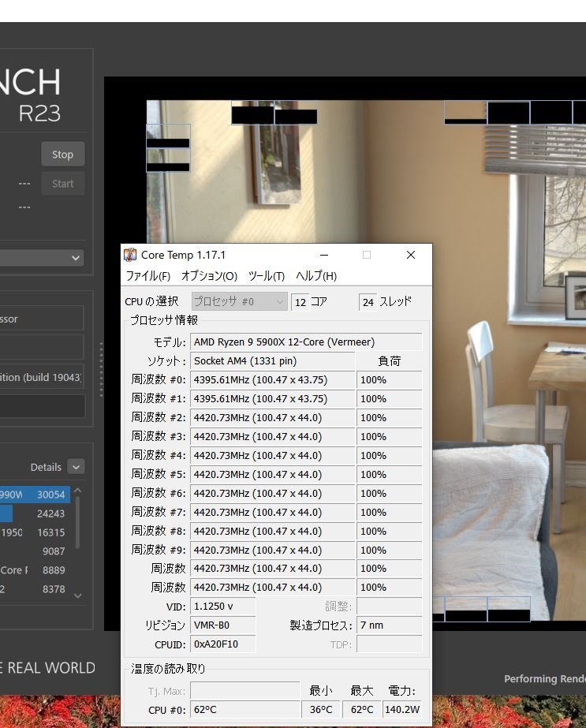Click the load 100% cell for core #0
The height and width of the screenshot is (728, 586).
(x=389, y=380)
